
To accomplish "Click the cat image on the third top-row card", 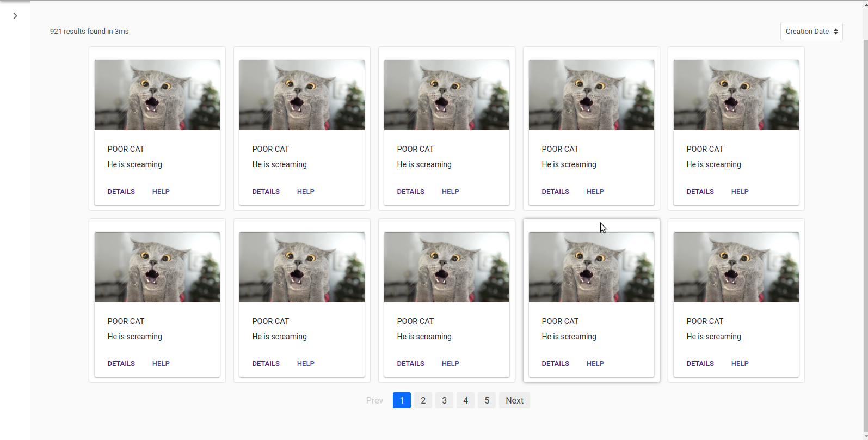I will [x=447, y=95].
